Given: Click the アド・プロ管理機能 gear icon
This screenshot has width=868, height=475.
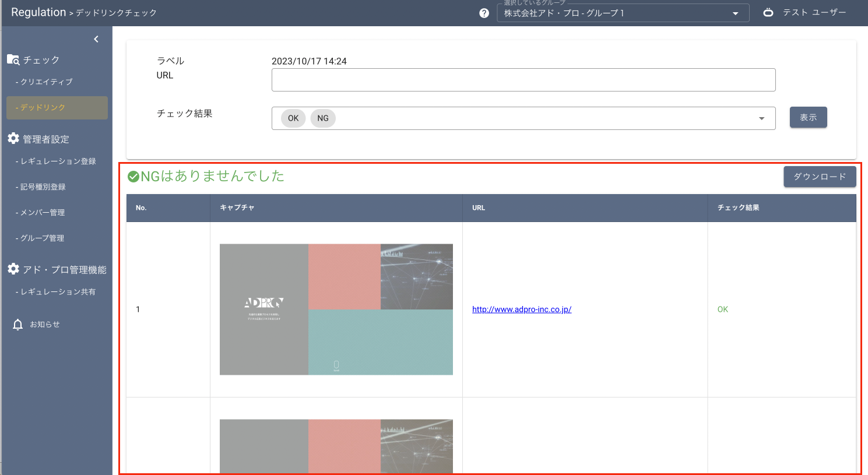Looking at the screenshot, I should [x=13, y=269].
